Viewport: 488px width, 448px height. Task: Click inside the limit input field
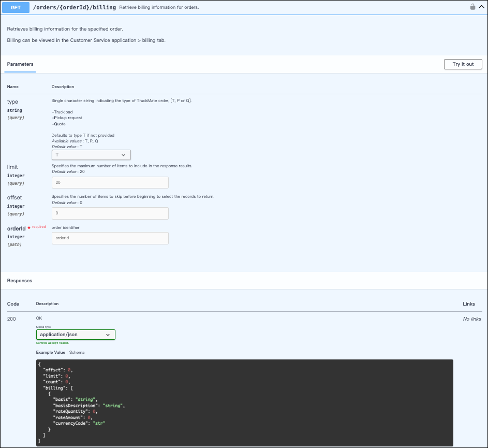[x=110, y=182]
